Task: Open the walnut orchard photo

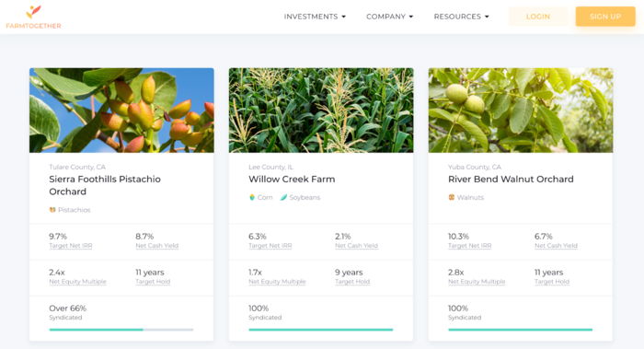Action: tap(521, 111)
